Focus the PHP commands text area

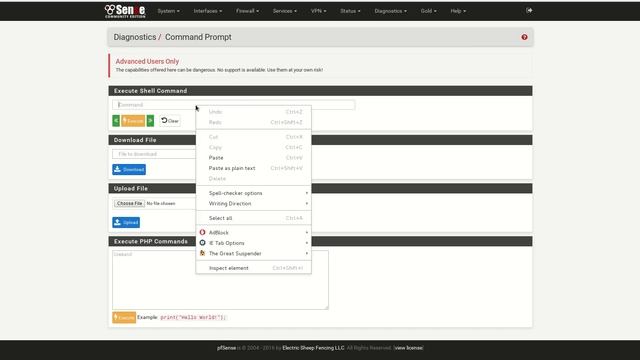[220, 280]
